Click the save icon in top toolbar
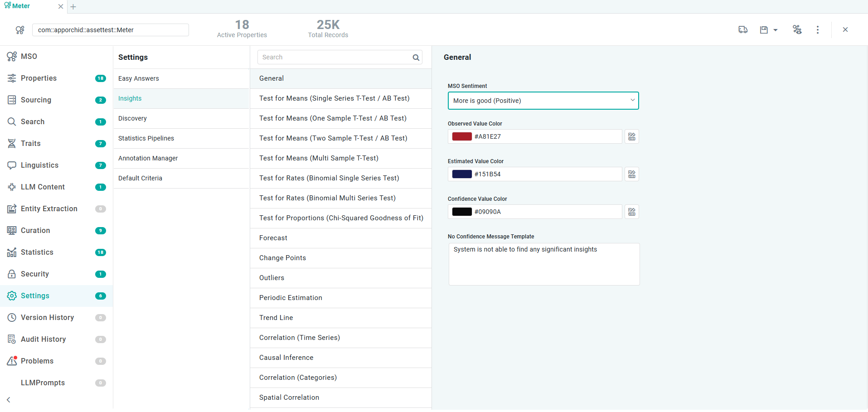Screen dimensions: 868x412 pos(764,30)
